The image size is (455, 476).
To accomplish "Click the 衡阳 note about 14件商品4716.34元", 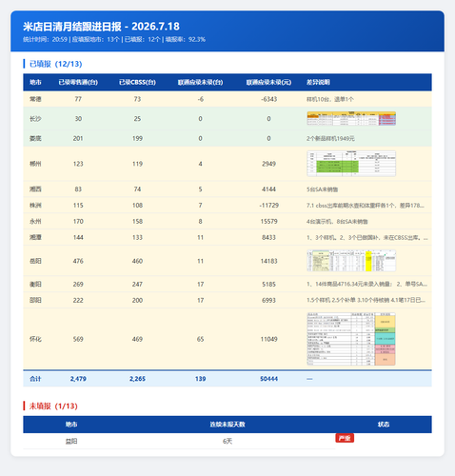I will [366, 284].
